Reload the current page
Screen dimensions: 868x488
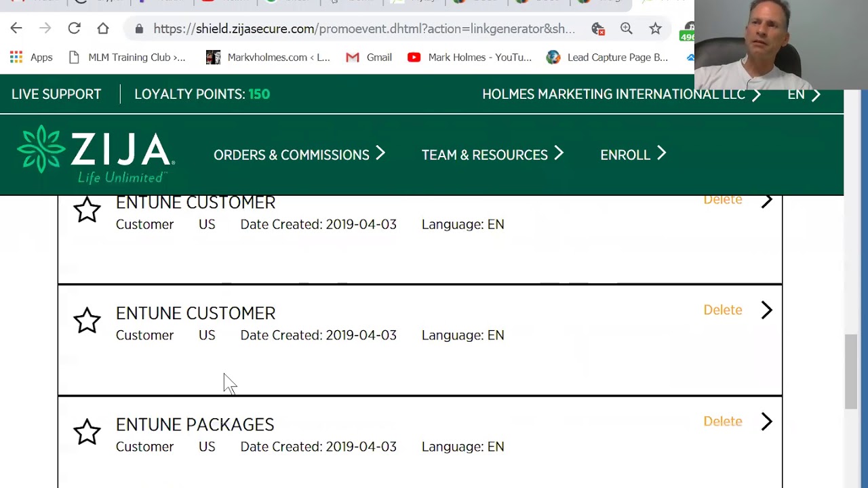(74, 28)
